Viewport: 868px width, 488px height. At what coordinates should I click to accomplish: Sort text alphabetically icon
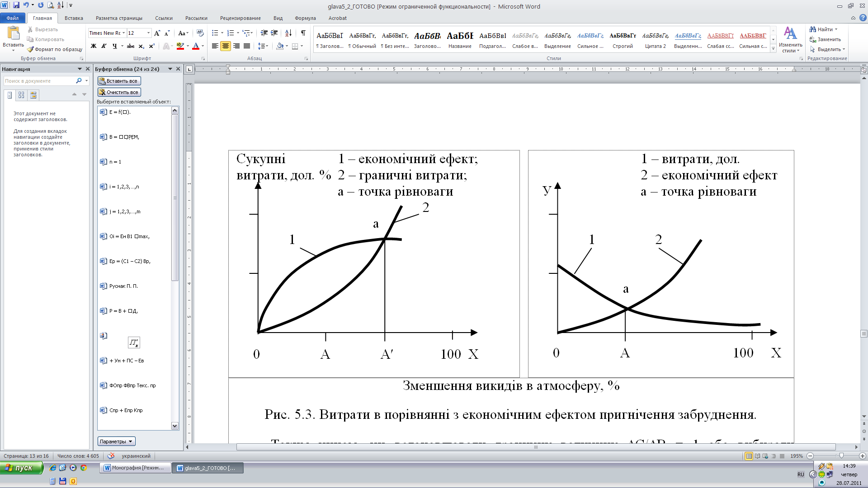(x=288, y=33)
